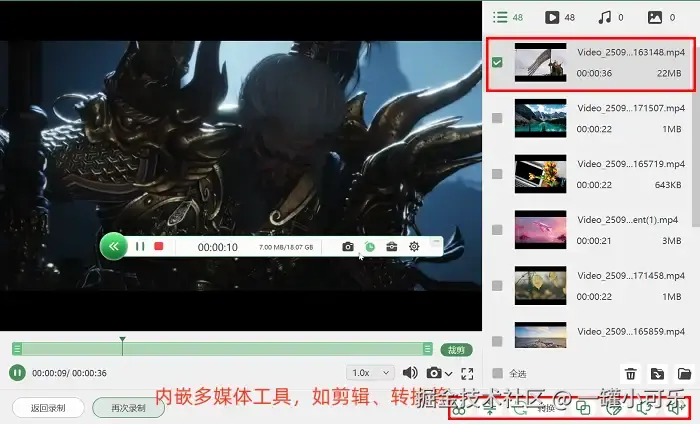The height and width of the screenshot is (424, 700).
Task: Delete selected files with the trash icon
Action: (x=630, y=374)
